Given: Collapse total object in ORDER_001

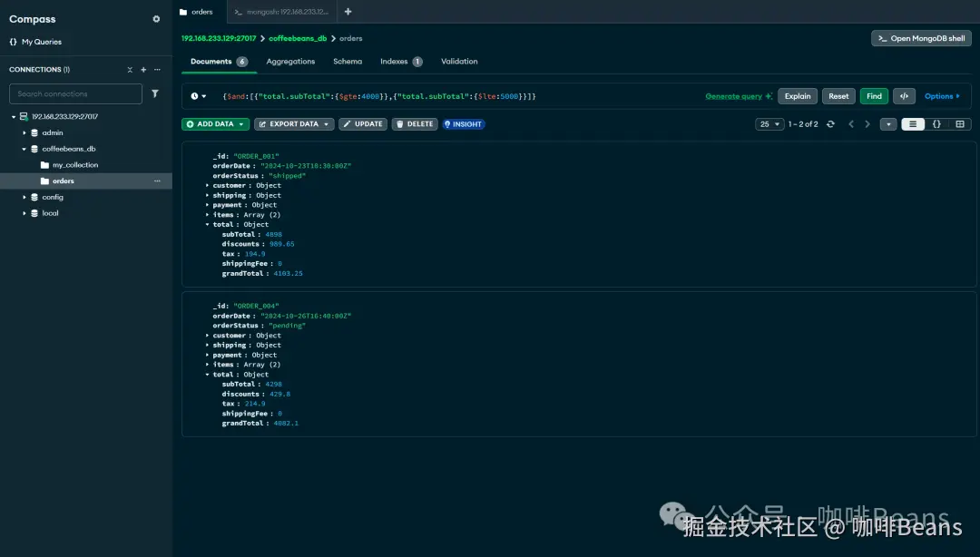Looking at the screenshot, I should [x=208, y=224].
